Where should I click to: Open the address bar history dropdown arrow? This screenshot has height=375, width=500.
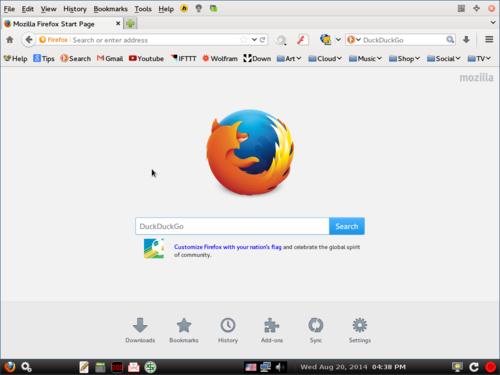pyautogui.click(x=254, y=40)
